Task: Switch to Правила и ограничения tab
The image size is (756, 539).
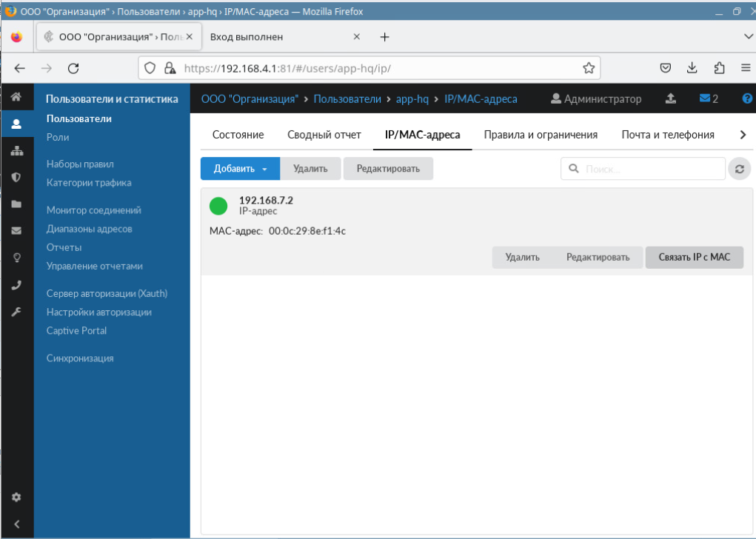Action: [541, 135]
